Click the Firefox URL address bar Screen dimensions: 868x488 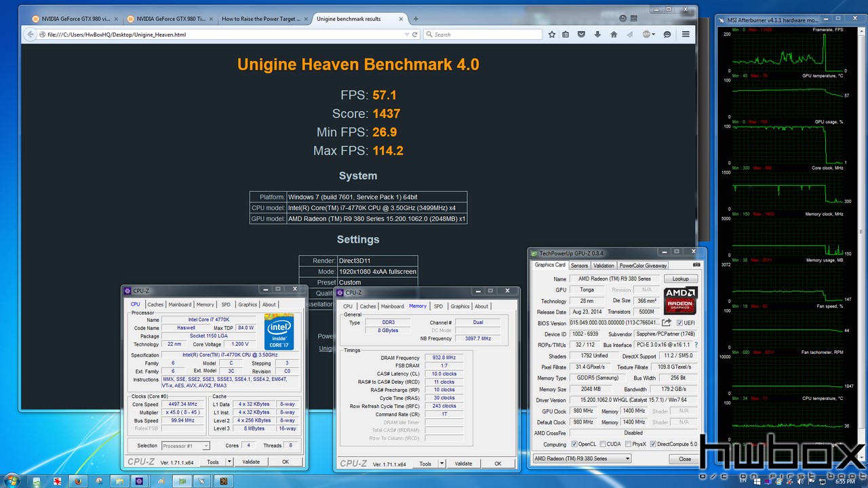click(224, 34)
